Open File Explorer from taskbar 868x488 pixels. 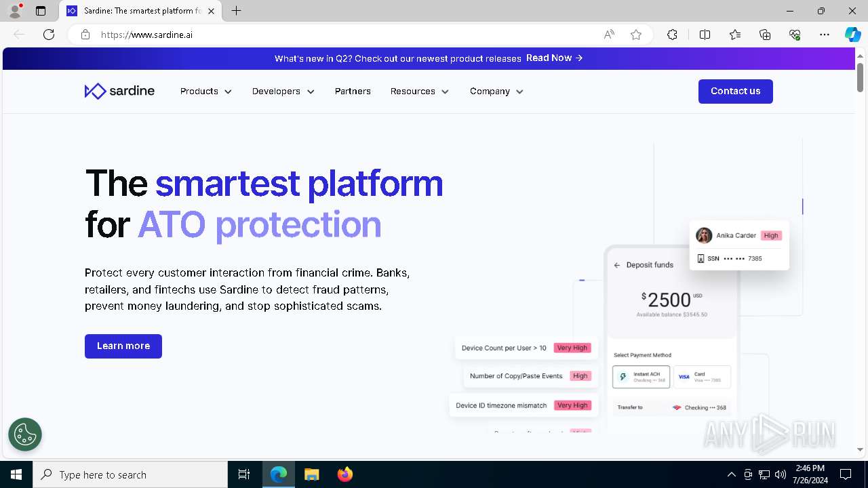click(x=312, y=474)
